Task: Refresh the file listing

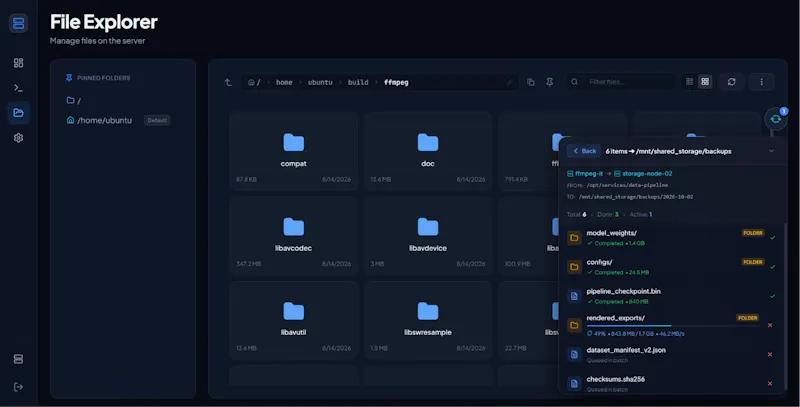Action: (x=732, y=82)
